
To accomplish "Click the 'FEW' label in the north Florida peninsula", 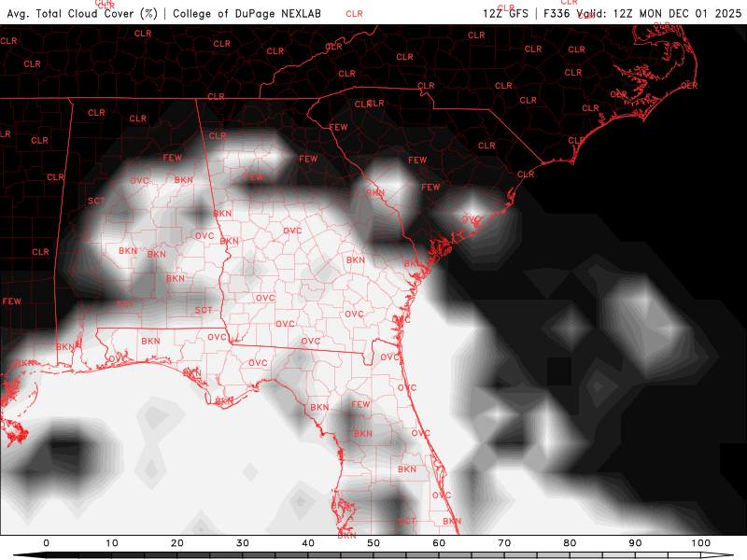I will pyautogui.click(x=360, y=404).
